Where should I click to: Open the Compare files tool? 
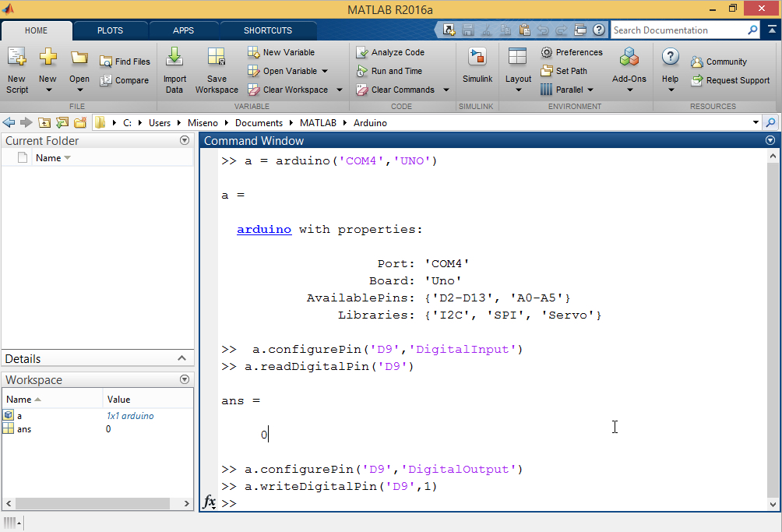pos(124,80)
